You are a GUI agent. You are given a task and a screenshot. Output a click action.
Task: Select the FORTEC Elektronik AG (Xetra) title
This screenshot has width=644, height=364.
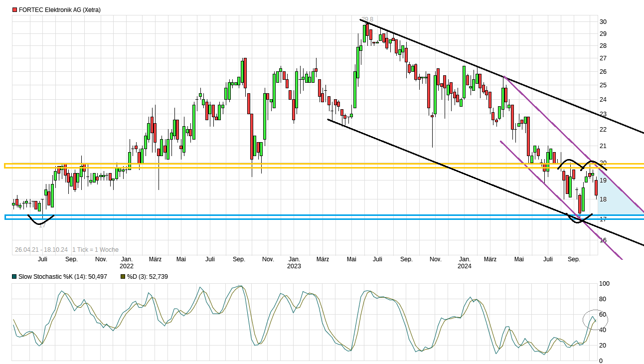59,10
